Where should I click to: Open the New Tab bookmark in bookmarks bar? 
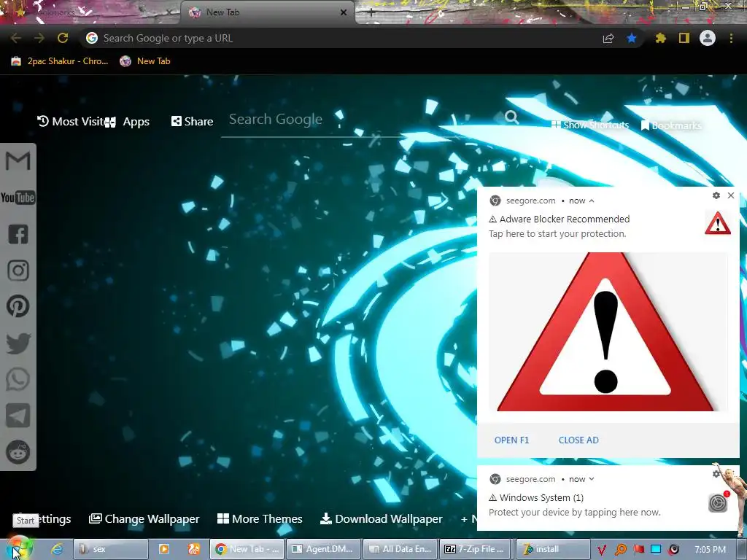click(x=145, y=61)
